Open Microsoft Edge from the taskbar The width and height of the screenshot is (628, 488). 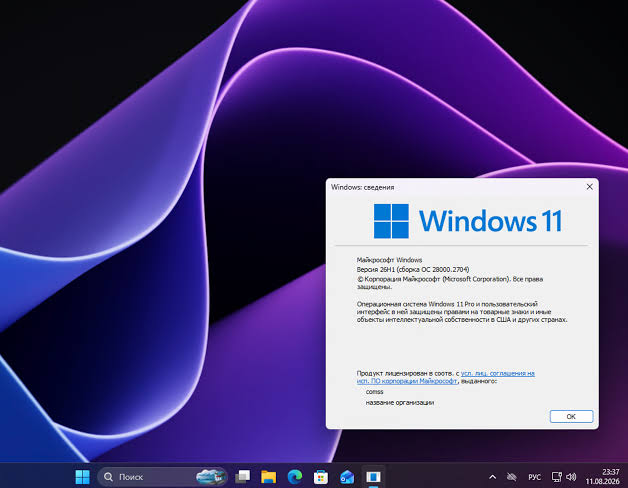[295, 477]
